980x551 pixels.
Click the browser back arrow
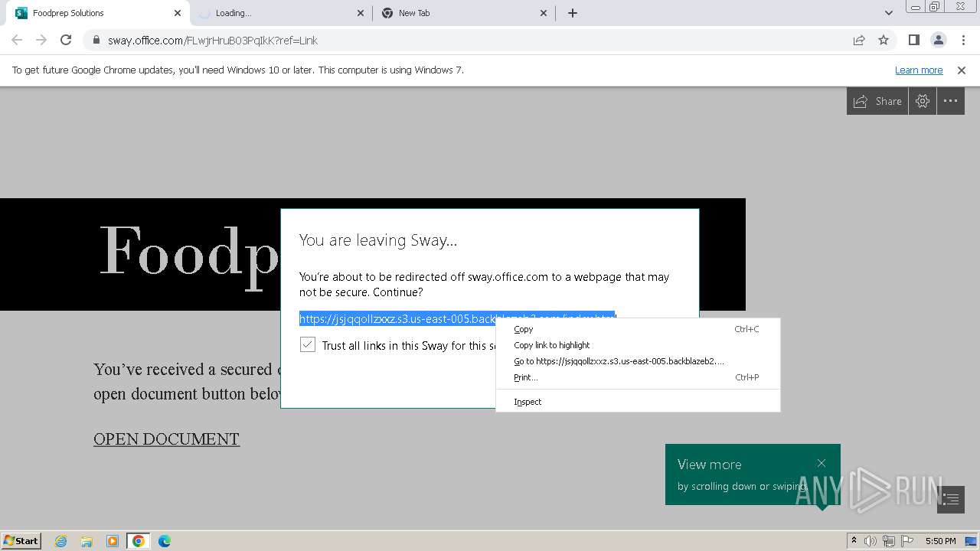click(x=17, y=40)
